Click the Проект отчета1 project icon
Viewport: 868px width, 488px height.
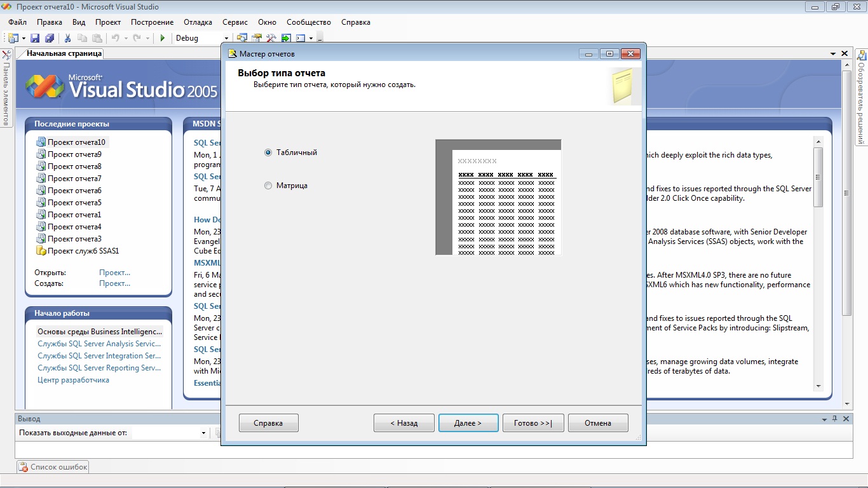41,215
